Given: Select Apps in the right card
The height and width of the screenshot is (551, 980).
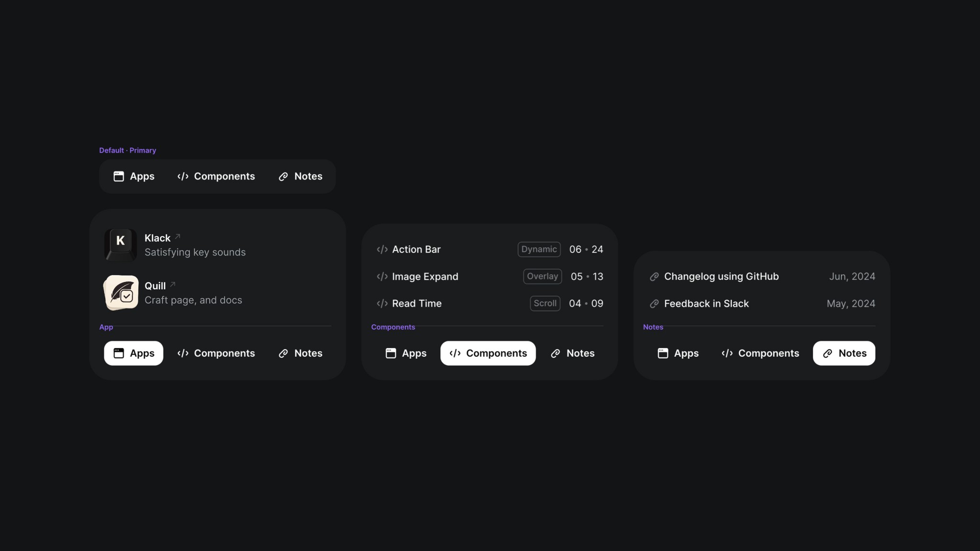Looking at the screenshot, I should [x=678, y=353].
